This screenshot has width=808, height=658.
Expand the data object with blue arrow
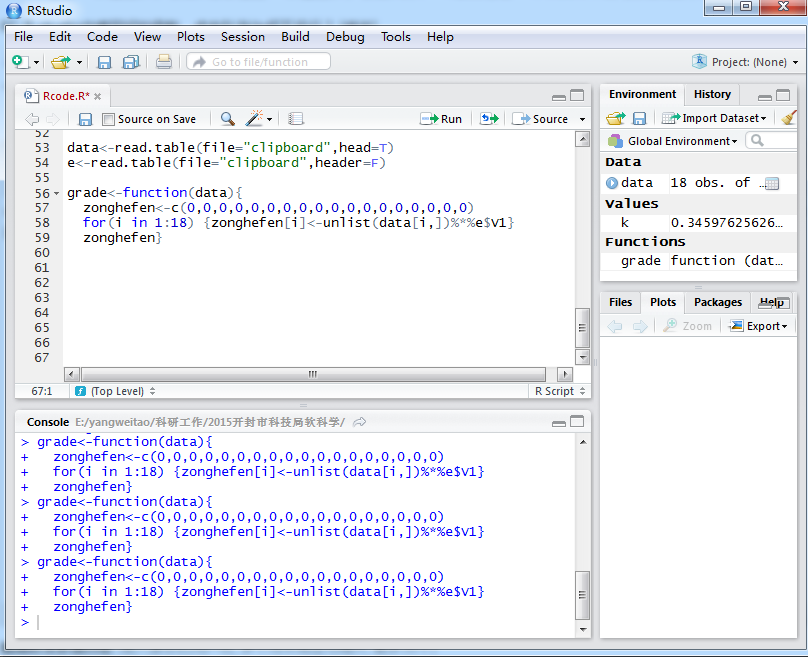coord(612,183)
